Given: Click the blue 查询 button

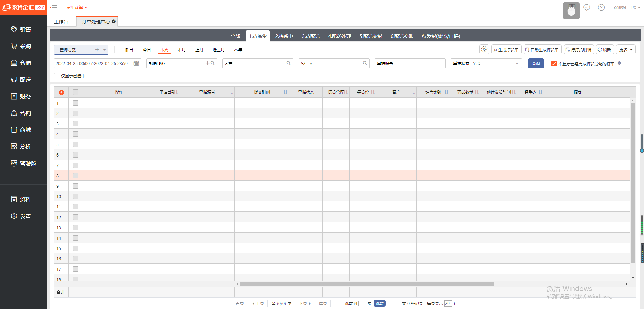Looking at the screenshot, I should click(x=536, y=63).
